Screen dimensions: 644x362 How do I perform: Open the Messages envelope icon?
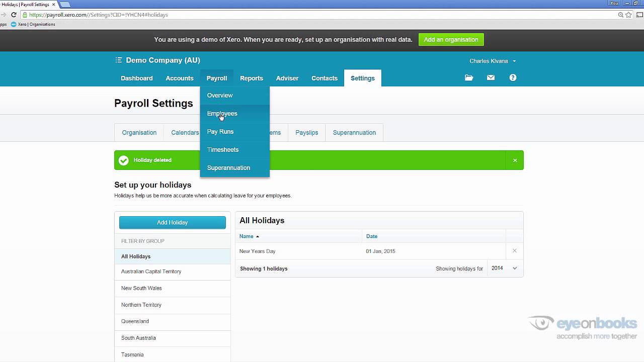491,78
